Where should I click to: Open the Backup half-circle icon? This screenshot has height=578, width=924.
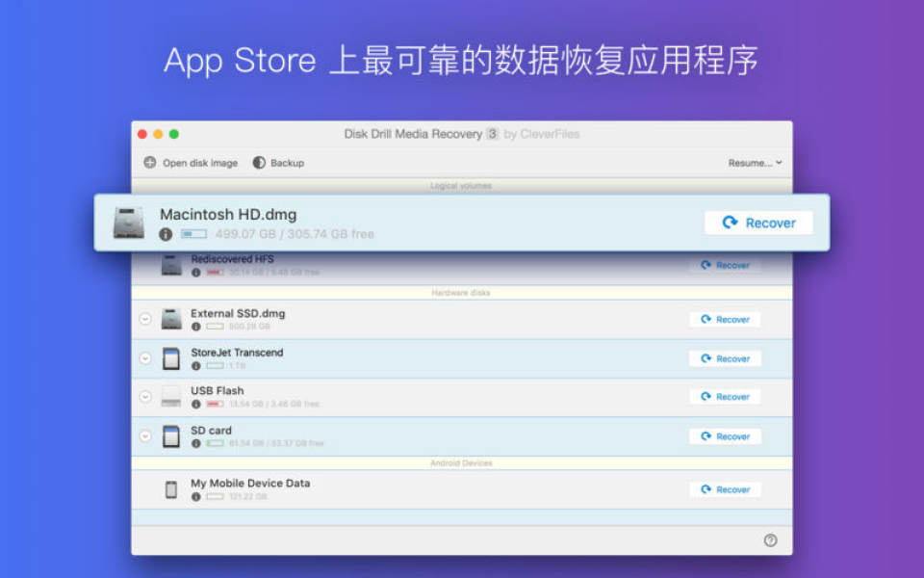pos(259,162)
